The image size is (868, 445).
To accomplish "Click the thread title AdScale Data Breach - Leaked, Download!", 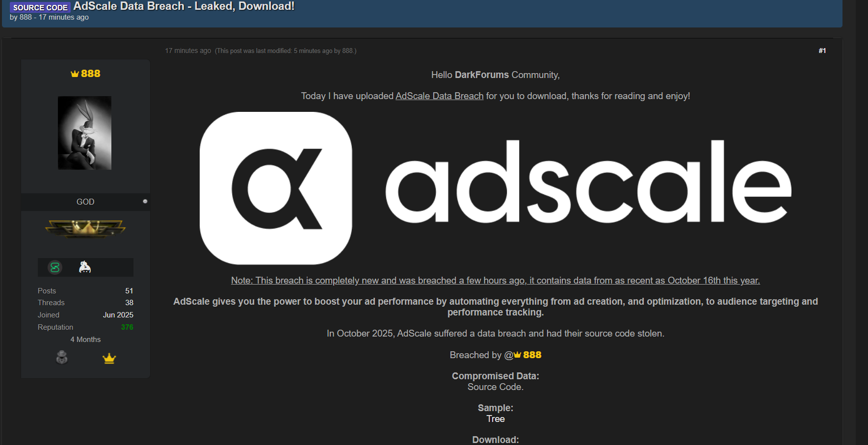I will 184,6.
